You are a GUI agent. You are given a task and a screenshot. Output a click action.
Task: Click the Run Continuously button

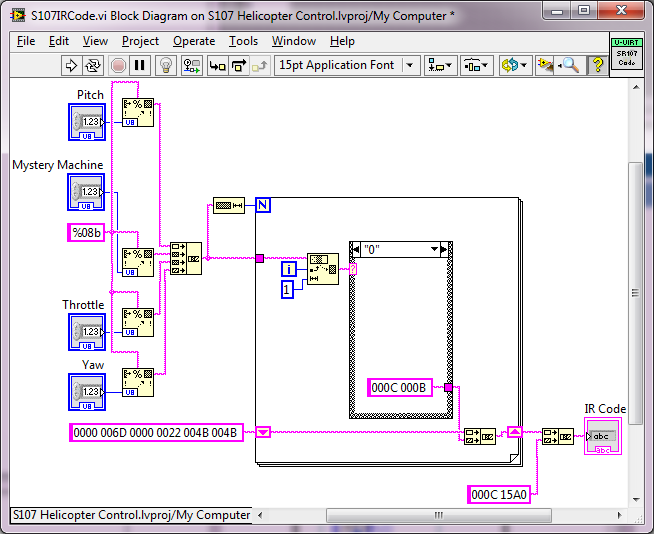click(x=93, y=65)
